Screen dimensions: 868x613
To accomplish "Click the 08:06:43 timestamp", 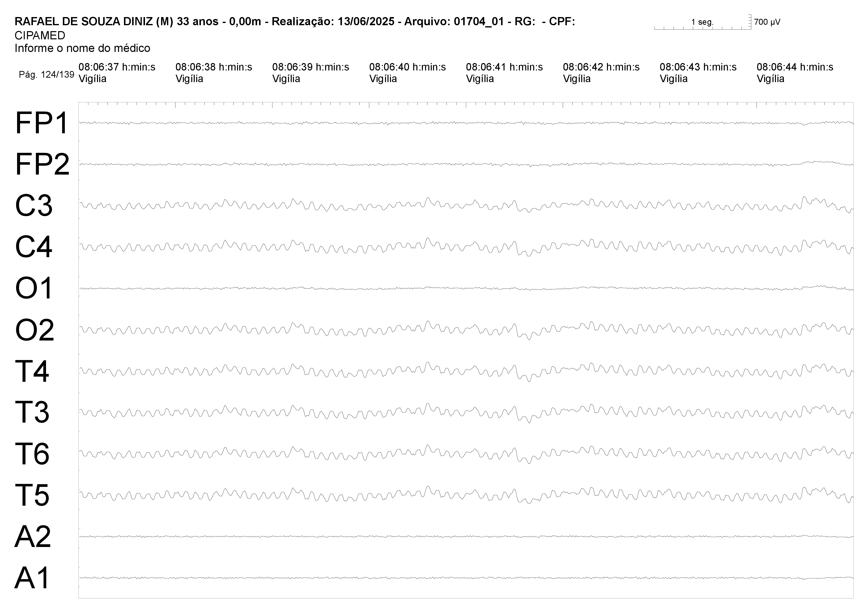I will (x=698, y=67).
